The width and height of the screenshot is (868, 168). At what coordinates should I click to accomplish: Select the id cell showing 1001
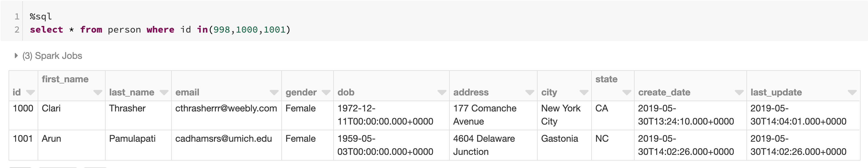click(23, 139)
